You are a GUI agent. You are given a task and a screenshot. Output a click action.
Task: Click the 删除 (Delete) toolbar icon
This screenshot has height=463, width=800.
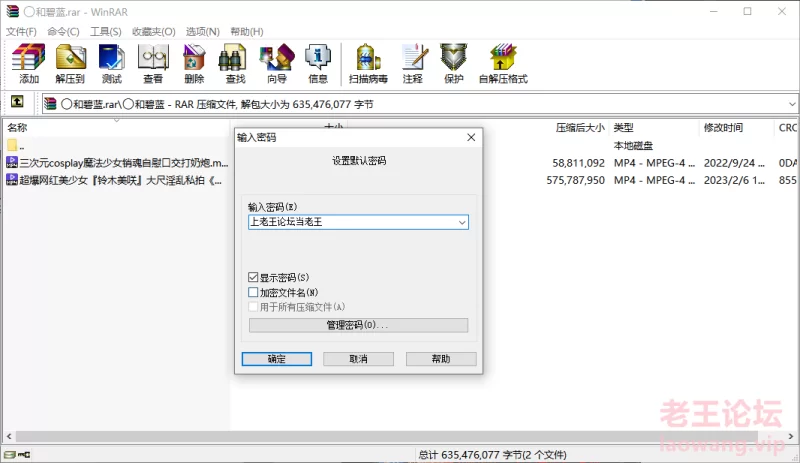(194, 63)
